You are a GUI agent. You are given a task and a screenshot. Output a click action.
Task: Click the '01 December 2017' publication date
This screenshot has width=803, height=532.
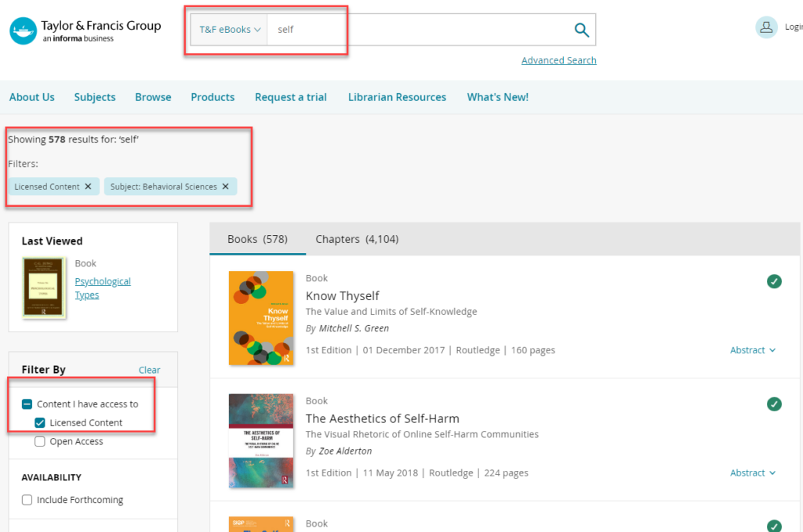click(x=404, y=350)
